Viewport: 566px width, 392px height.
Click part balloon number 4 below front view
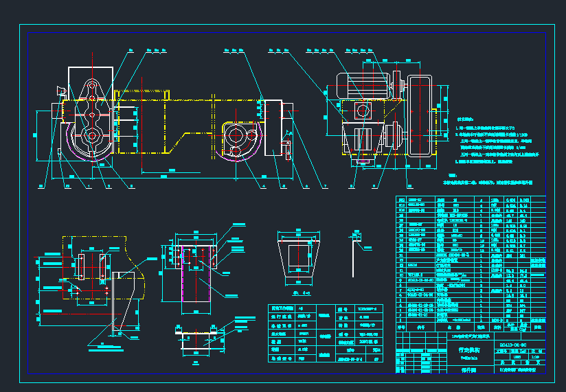tap(264, 185)
